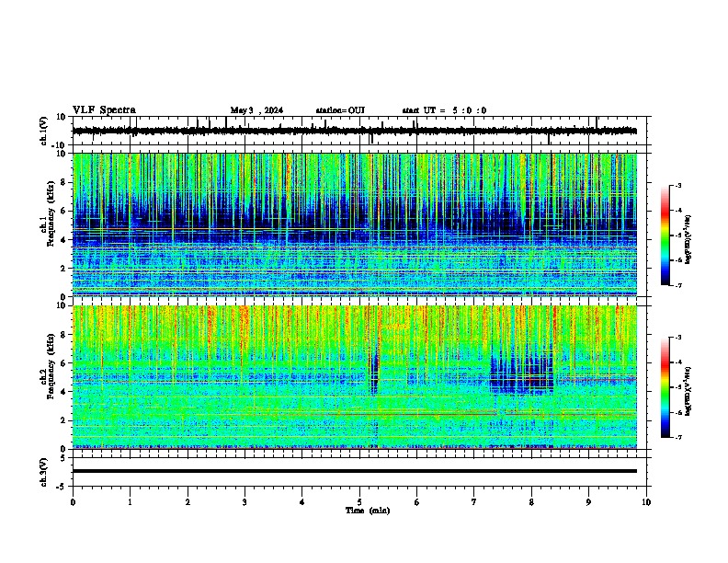
Task: Click the "VLF Spectra" plot title
Action: coord(104,110)
